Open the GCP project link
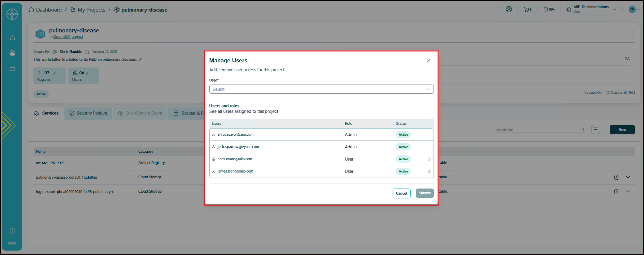Image resolution: width=644 pixels, height=255 pixels. (68, 37)
